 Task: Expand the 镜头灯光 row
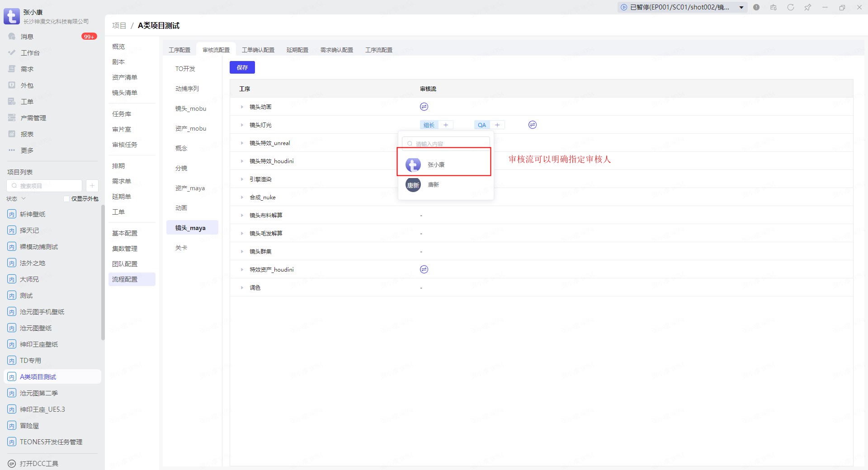[x=242, y=125]
